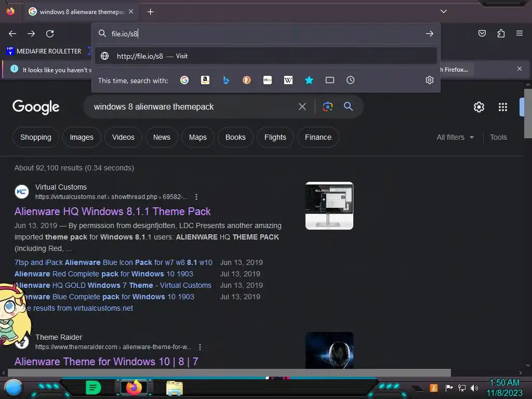The height and width of the screenshot is (399, 532).
Task: Open the Google apps grid
Action: [x=502, y=107]
